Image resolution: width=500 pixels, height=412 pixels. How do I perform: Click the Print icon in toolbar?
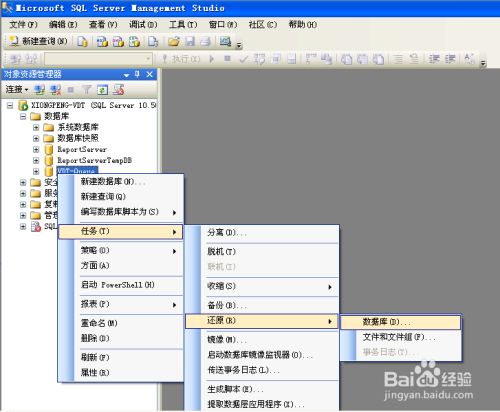click(206, 41)
